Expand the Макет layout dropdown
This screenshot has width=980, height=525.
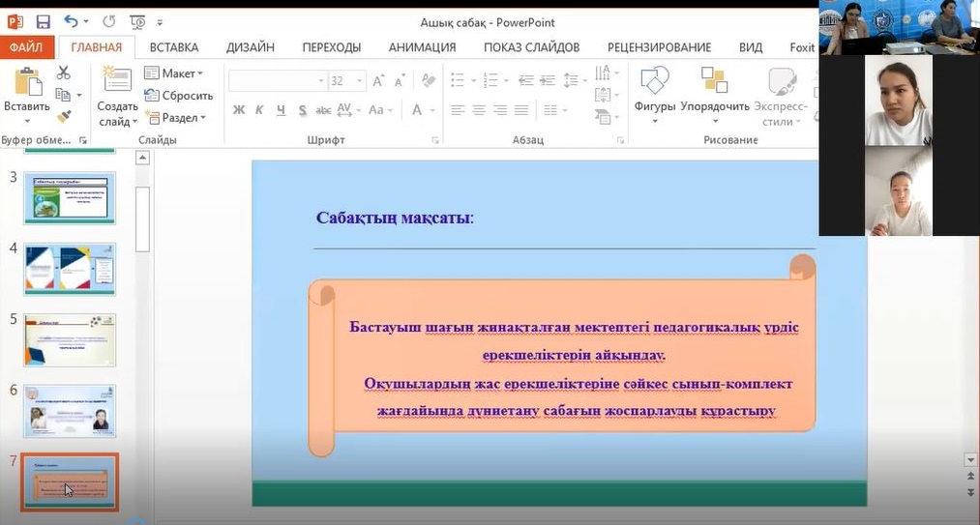click(173, 73)
